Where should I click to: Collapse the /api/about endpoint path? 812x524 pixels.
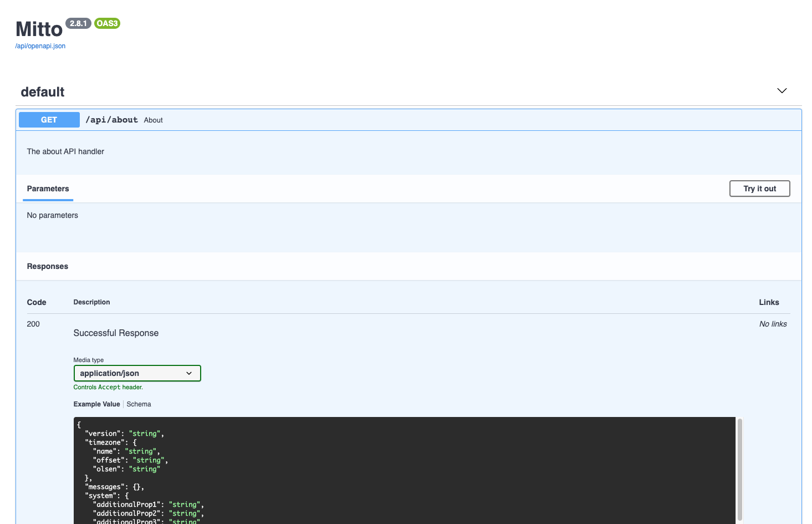(x=111, y=120)
